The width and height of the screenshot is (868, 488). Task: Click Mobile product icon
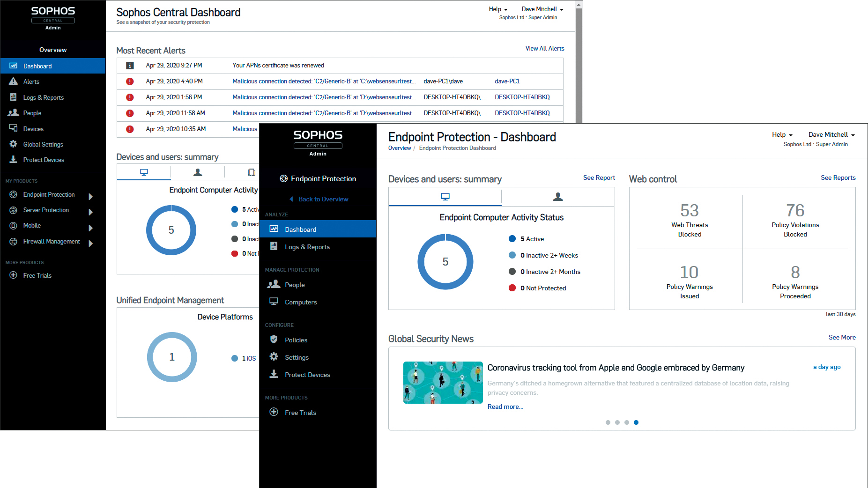click(x=14, y=225)
